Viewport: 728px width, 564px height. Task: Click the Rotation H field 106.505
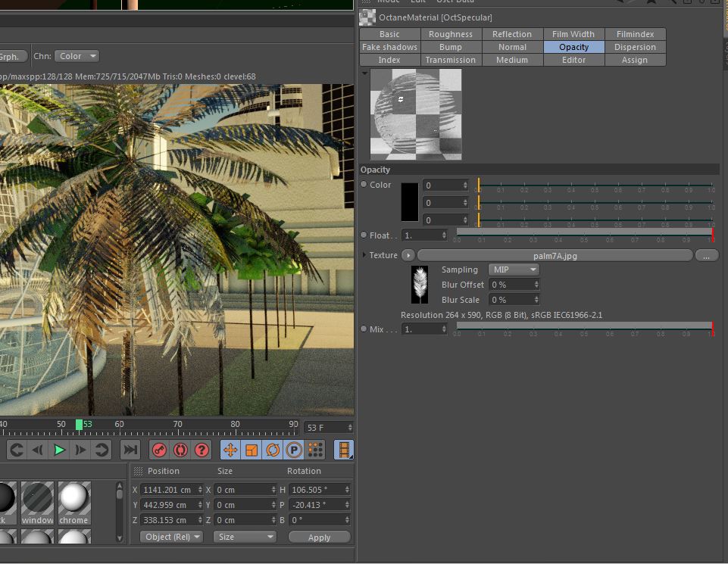click(319, 490)
